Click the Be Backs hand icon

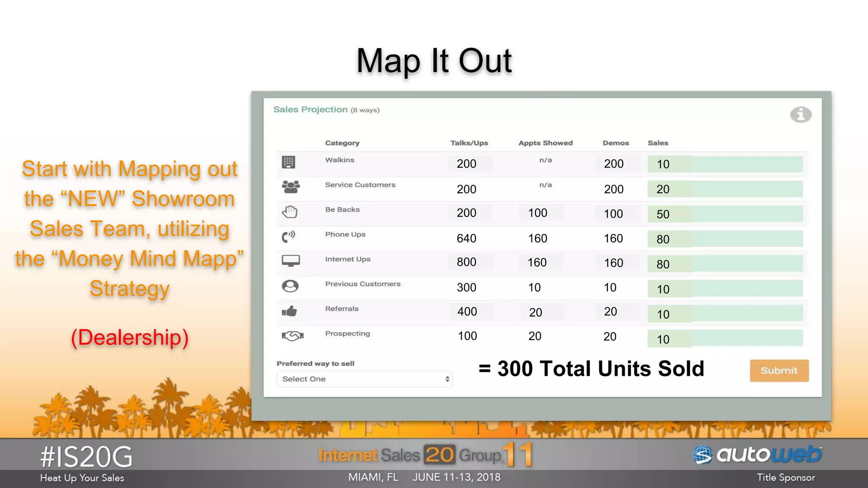click(x=290, y=211)
